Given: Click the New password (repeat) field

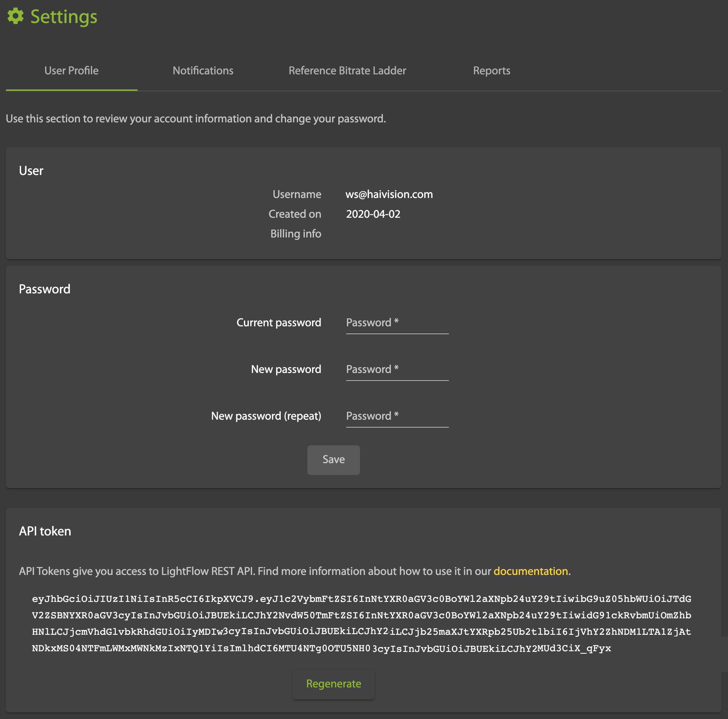Looking at the screenshot, I should pos(397,416).
